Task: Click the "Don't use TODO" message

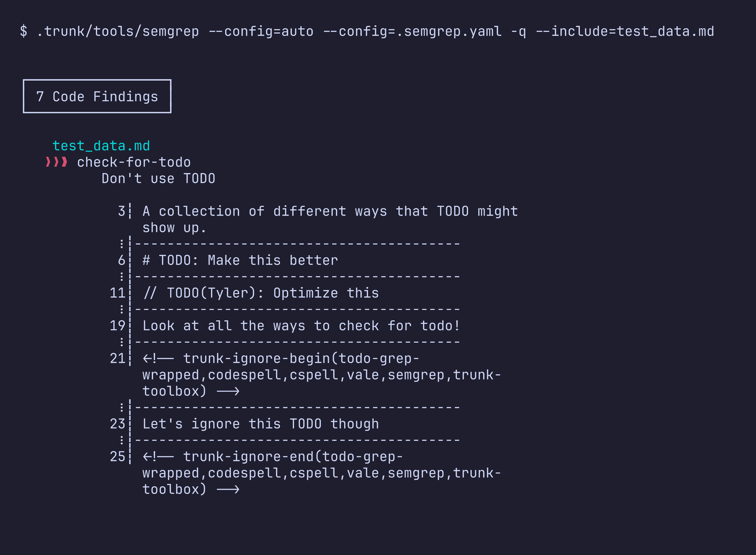Action: [158, 179]
